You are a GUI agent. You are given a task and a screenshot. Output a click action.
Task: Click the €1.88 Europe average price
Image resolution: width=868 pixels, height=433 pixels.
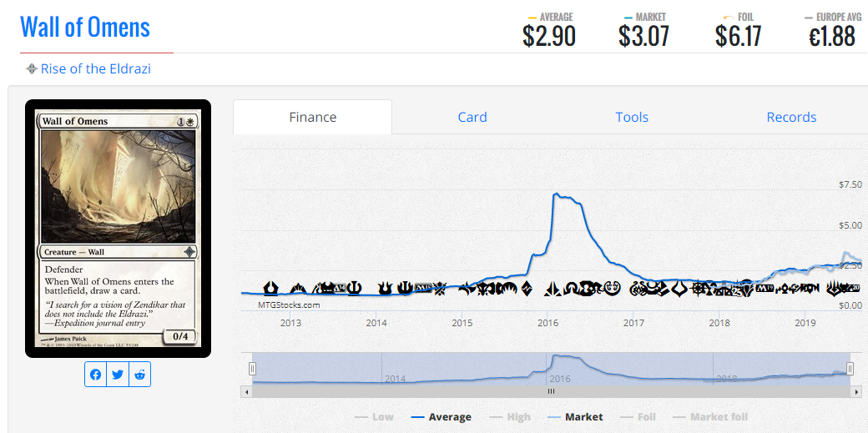click(831, 36)
